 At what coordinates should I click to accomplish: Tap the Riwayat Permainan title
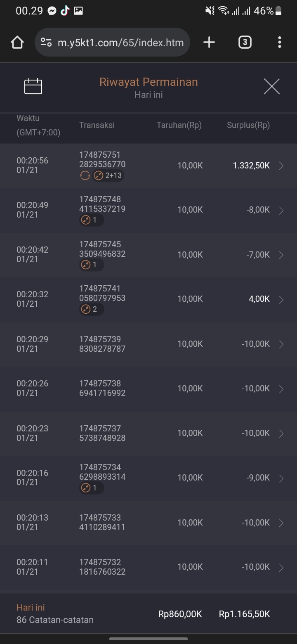pos(148,82)
